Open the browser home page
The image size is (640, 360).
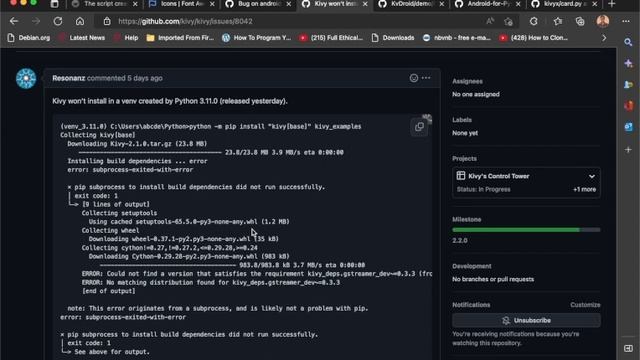80,21
